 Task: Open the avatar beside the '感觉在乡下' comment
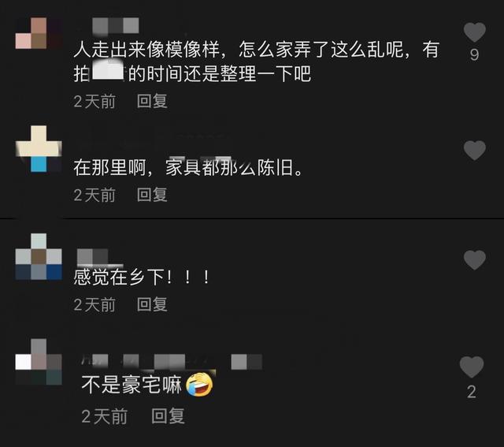click(39, 256)
